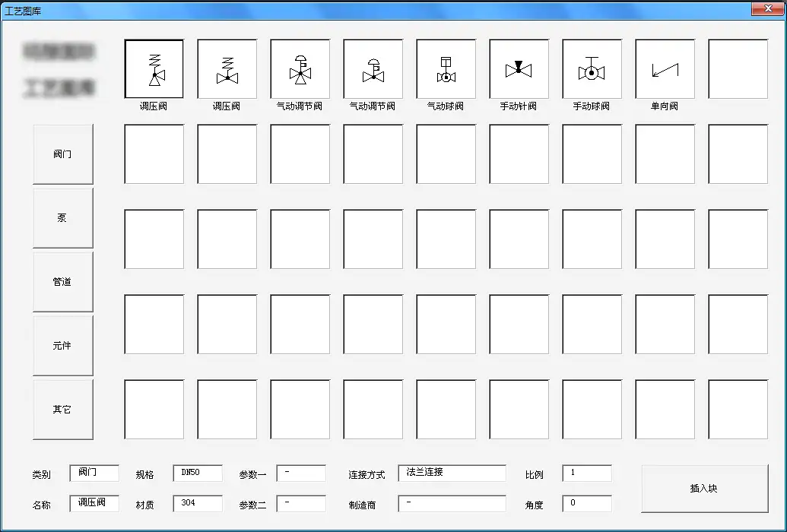Click the 规格 field showing DN50
The width and height of the screenshot is (787, 532).
click(198, 473)
